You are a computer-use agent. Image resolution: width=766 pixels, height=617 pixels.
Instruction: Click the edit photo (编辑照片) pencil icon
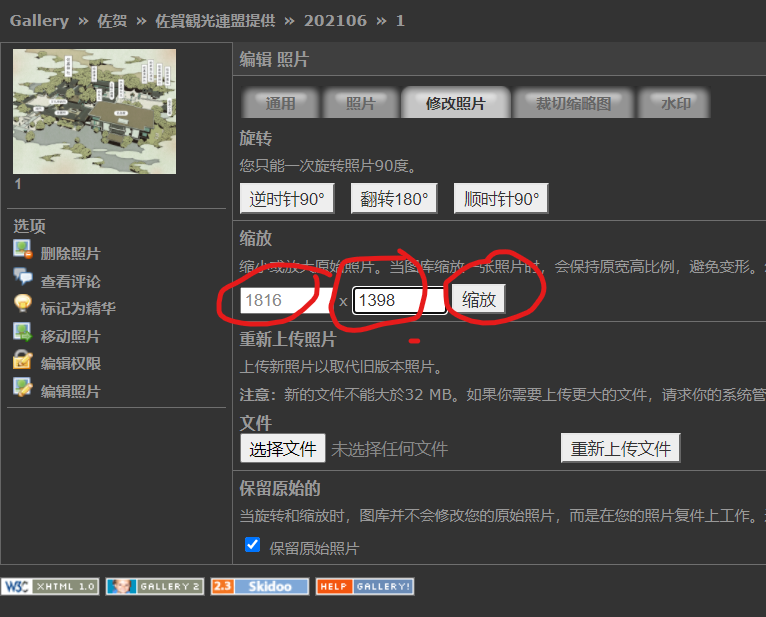pyautogui.click(x=22, y=389)
